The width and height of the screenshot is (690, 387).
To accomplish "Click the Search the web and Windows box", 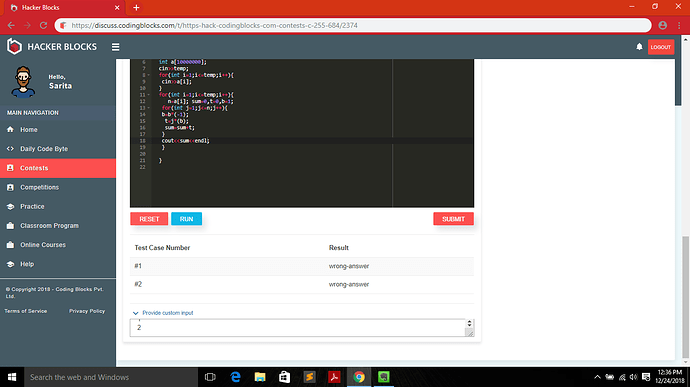I will 111,377.
